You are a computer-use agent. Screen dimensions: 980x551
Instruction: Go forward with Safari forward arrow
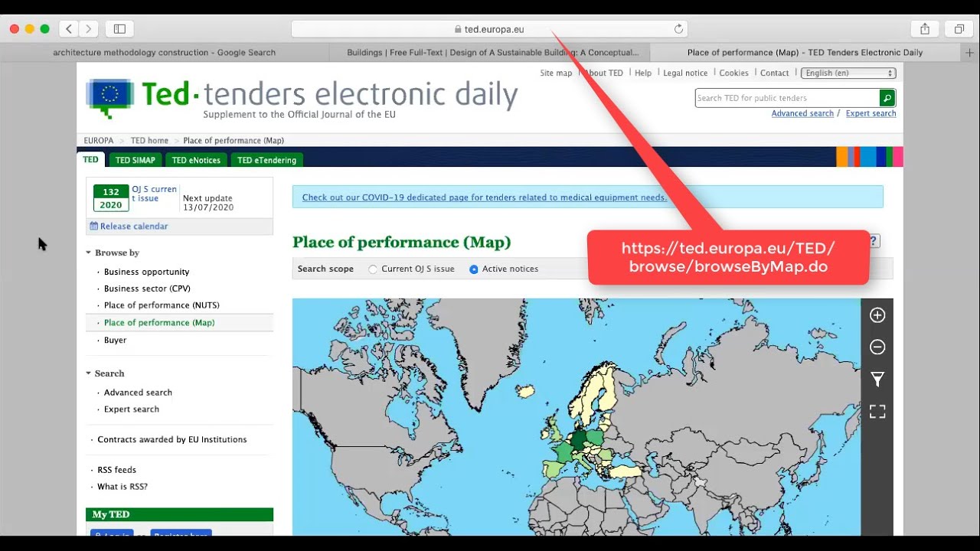click(x=89, y=29)
